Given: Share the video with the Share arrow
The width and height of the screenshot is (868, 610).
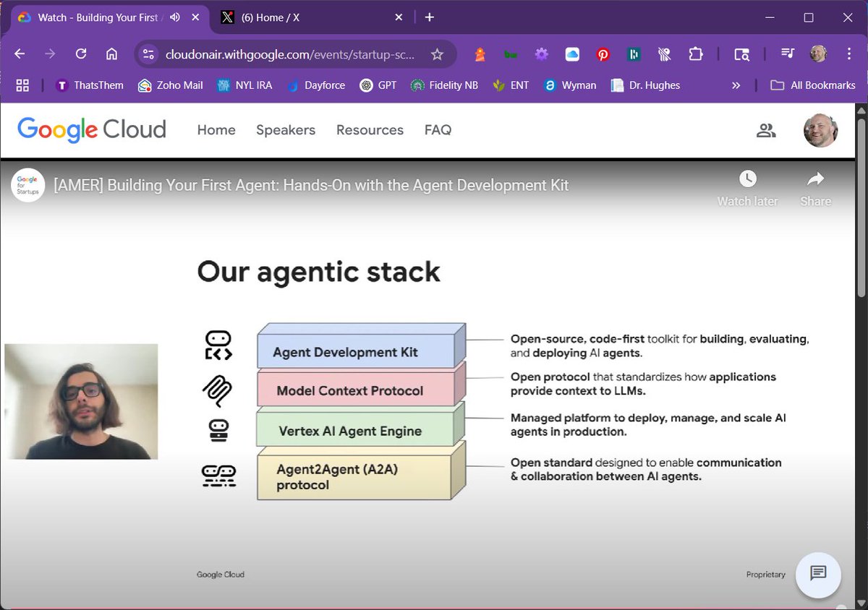Looking at the screenshot, I should click(815, 181).
